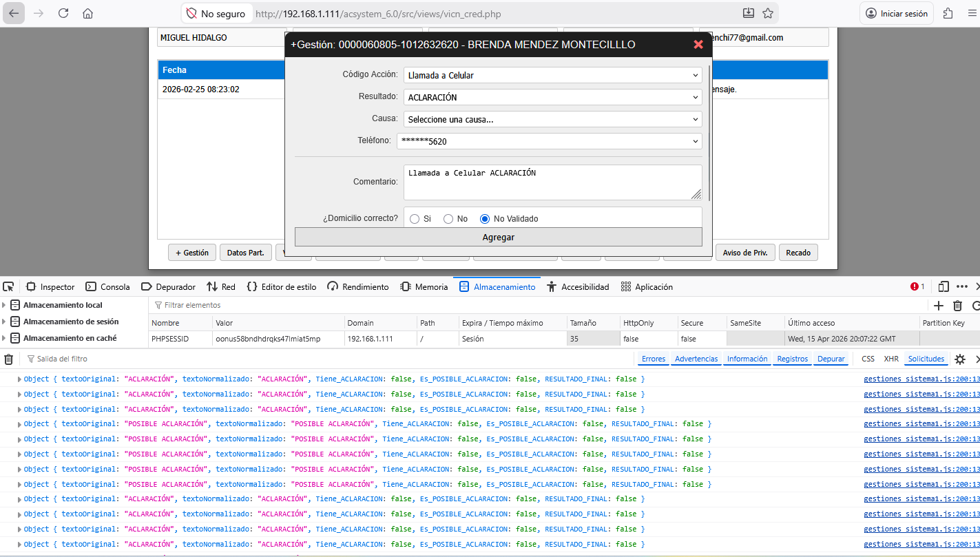Select 'No' for Domicilio correcto
The image size is (980, 557).
448,219
